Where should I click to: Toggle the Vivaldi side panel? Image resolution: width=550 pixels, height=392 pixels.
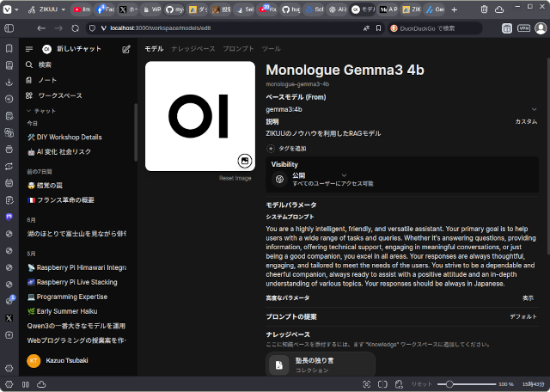[x=9, y=28]
